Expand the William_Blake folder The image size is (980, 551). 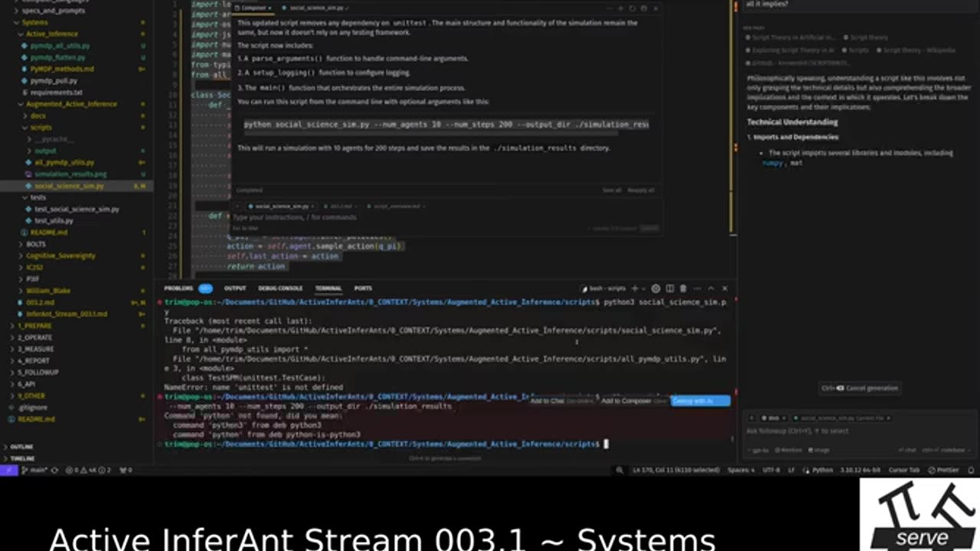(x=48, y=291)
